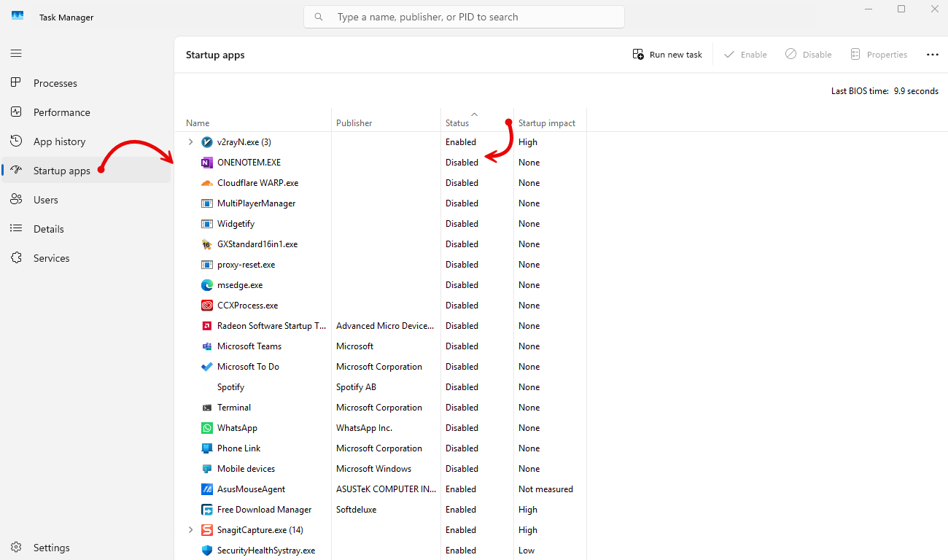This screenshot has height=560, width=948.
Task: Open Task Manager Settings
Action: point(51,548)
